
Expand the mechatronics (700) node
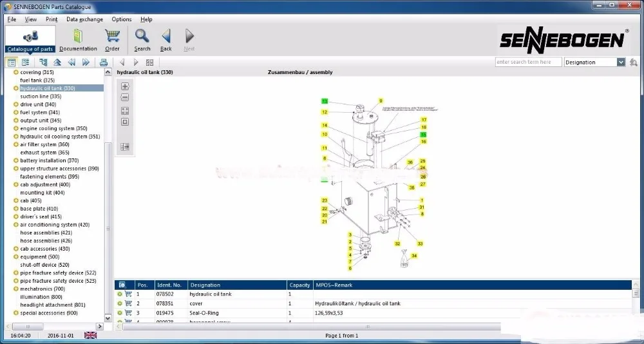click(x=16, y=289)
